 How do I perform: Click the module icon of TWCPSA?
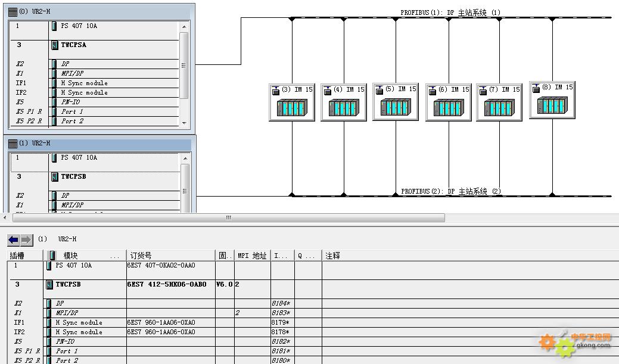pyautogui.click(x=55, y=45)
